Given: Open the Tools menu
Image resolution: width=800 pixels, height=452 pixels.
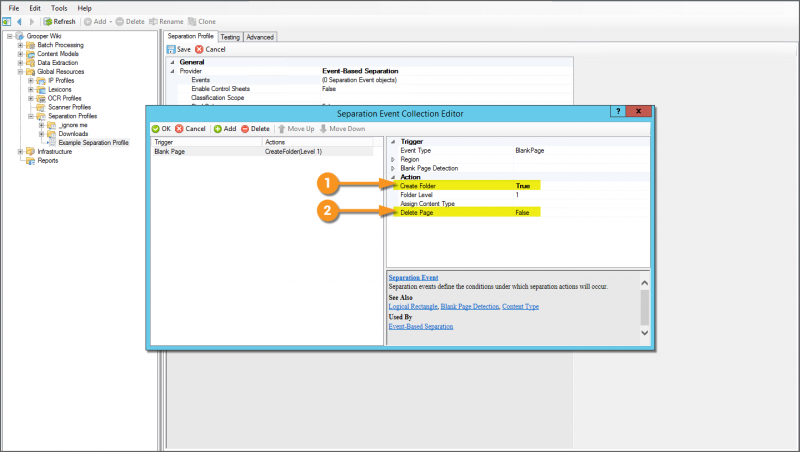Looking at the screenshot, I should [59, 8].
